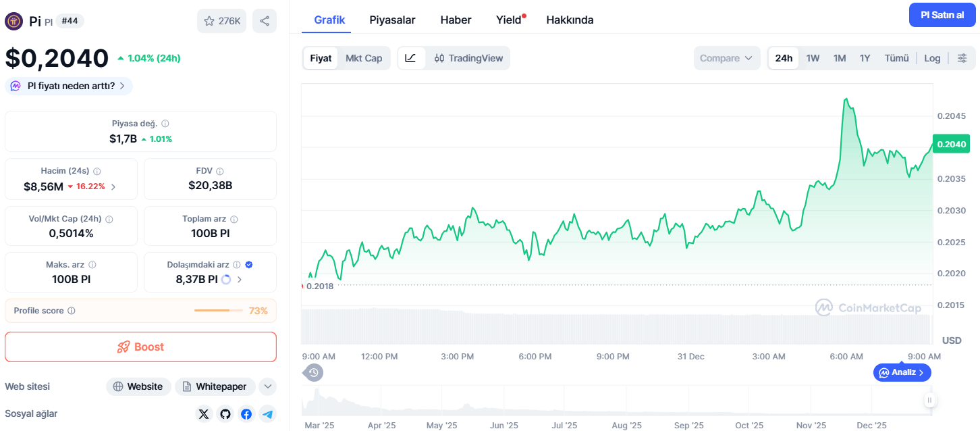Toggle Log scale on chart
The image size is (980, 431).
pyautogui.click(x=932, y=58)
